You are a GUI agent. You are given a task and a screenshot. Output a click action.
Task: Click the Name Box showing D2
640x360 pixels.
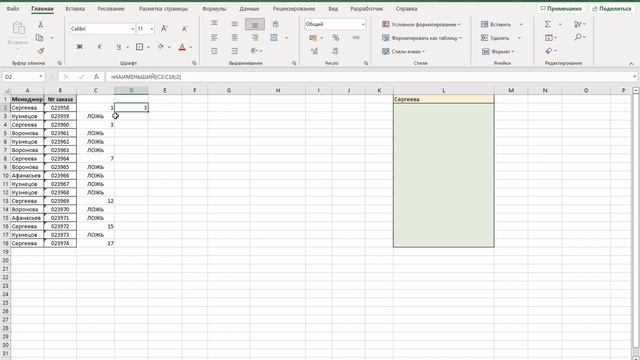point(20,77)
